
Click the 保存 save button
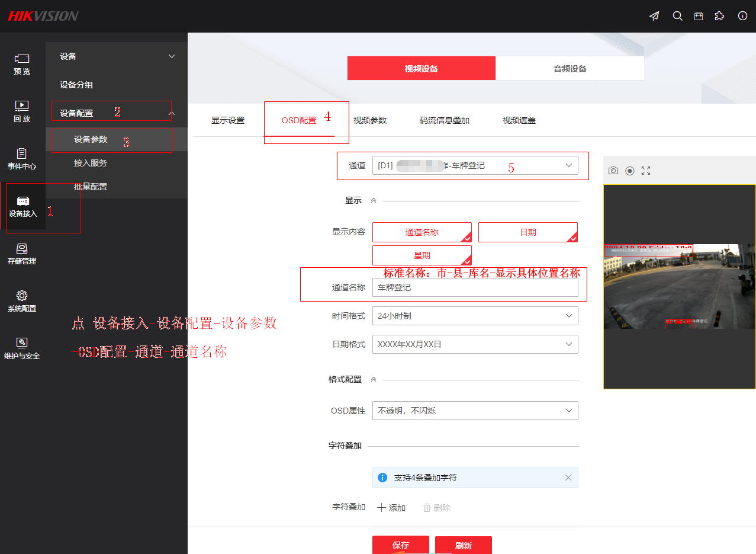(400, 545)
